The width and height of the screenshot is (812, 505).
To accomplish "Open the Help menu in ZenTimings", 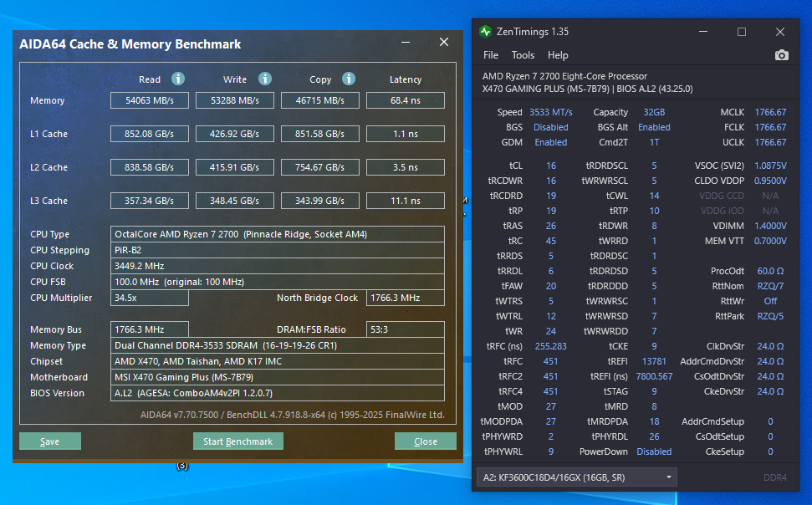I will pos(558,55).
